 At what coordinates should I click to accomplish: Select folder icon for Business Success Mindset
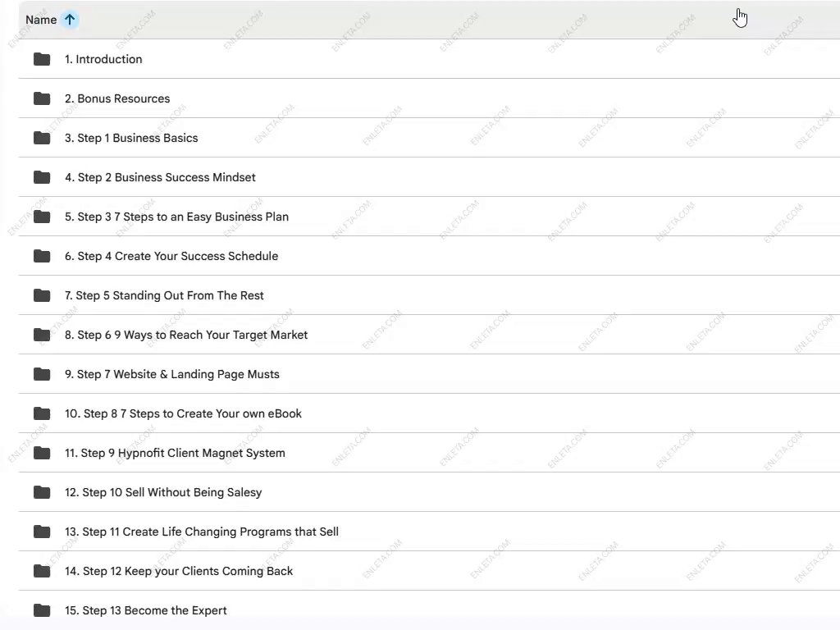42,177
